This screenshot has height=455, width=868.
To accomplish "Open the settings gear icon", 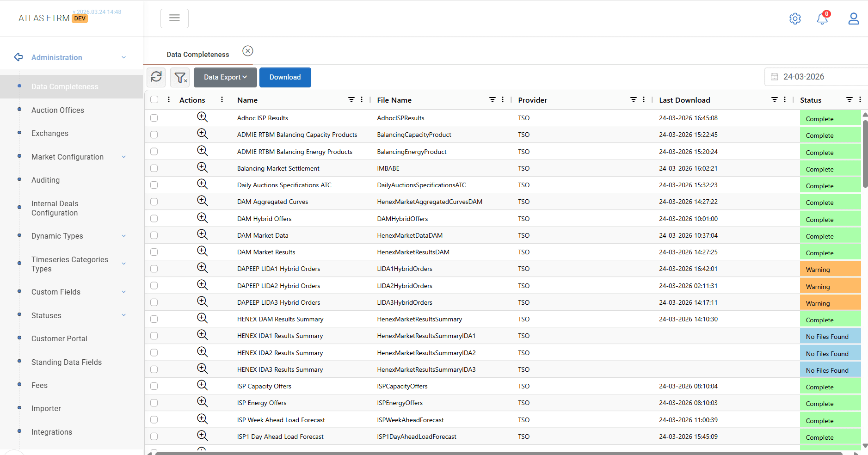I will coord(795,18).
